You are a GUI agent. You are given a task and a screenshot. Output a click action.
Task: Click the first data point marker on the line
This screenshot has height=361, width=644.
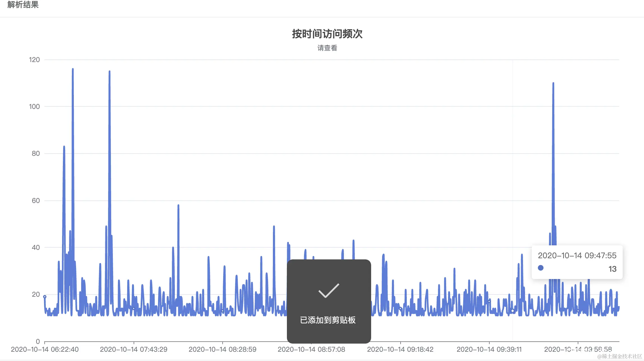[45, 297]
